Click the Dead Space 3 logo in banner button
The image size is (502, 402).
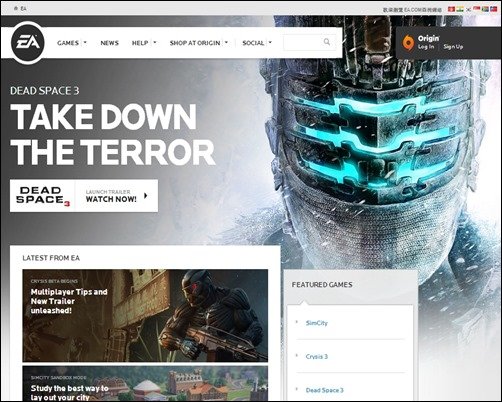click(43, 196)
